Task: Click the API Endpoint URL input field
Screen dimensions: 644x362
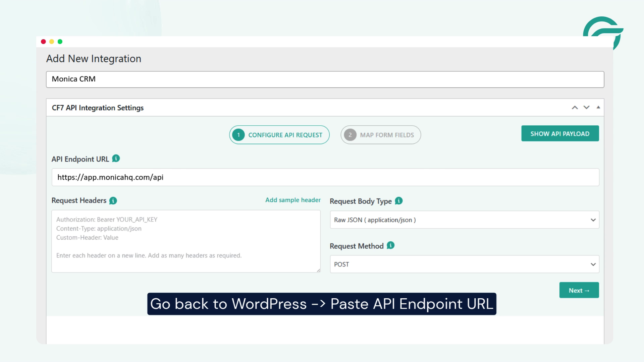Action: (325, 177)
